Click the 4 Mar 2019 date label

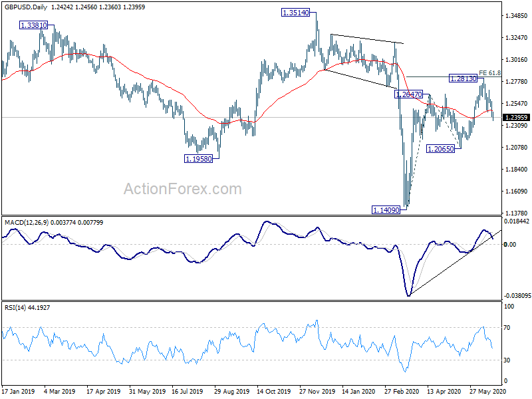pos(59,392)
